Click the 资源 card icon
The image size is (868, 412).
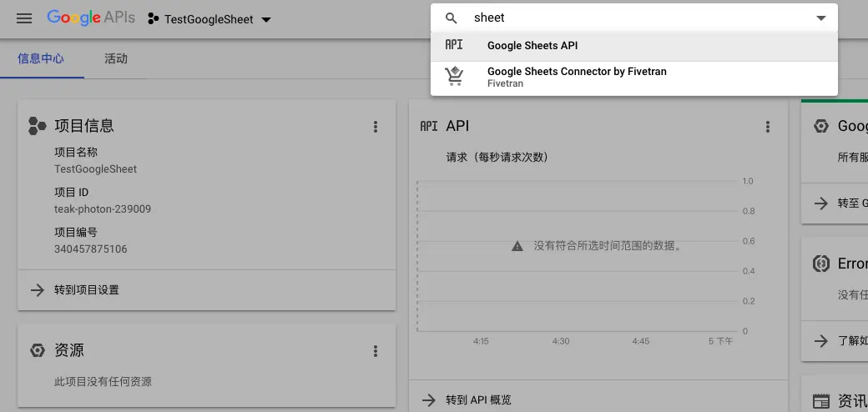pyautogui.click(x=37, y=350)
